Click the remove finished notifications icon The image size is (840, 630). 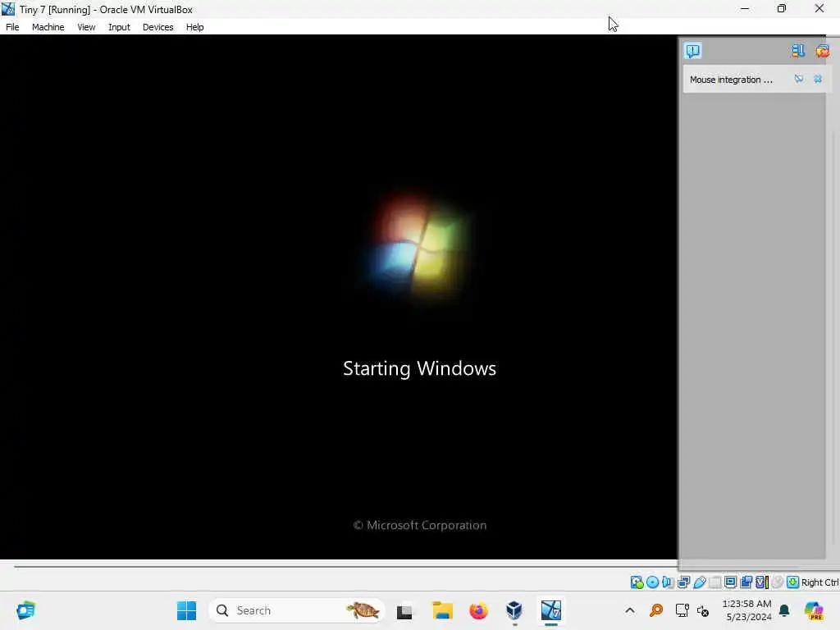point(822,51)
